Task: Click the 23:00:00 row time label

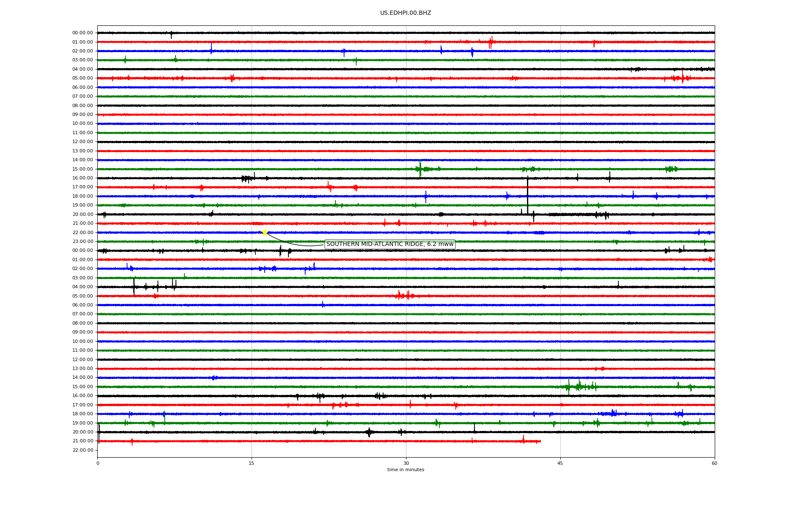Action: coord(82,242)
